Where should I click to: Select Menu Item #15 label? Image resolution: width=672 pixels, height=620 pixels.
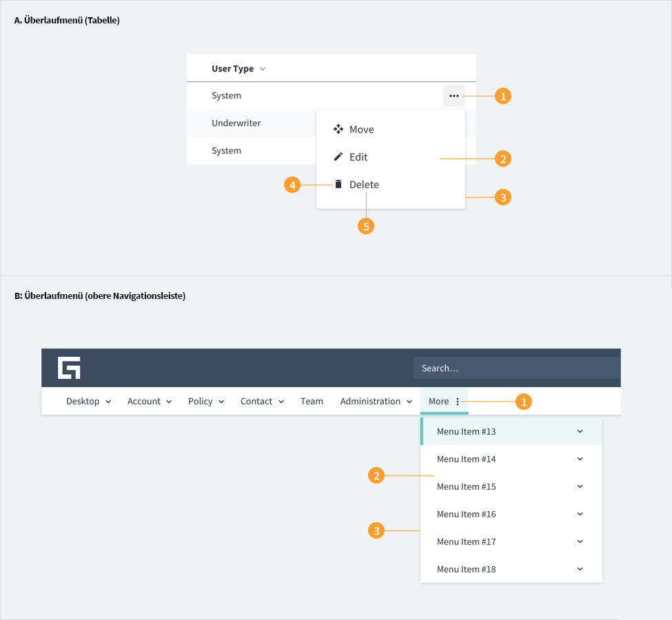[467, 486]
